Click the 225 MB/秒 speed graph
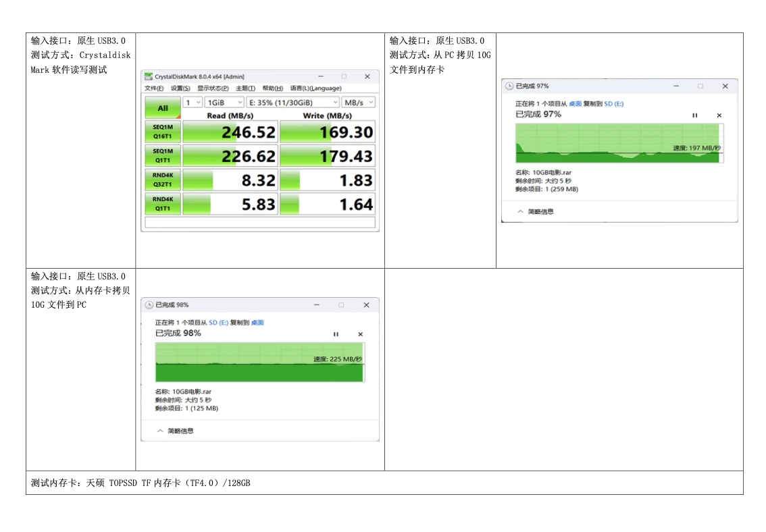Screen dimensions: 766x532 tap(260, 362)
